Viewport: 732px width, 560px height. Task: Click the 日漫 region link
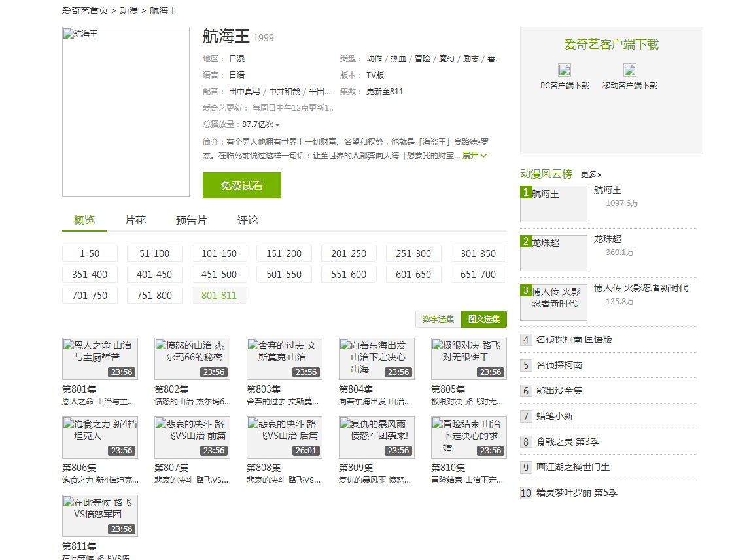point(237,59)
